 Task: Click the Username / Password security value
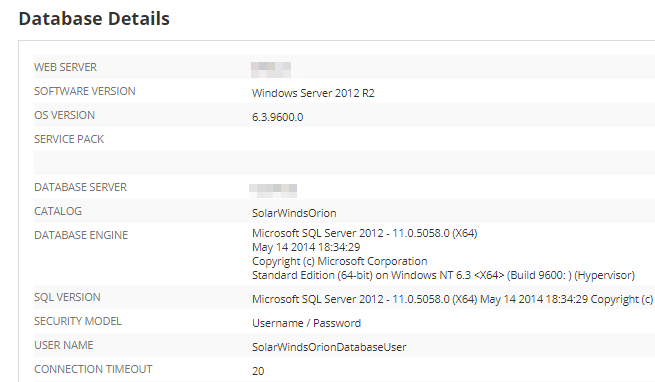(x=306, y=323)
